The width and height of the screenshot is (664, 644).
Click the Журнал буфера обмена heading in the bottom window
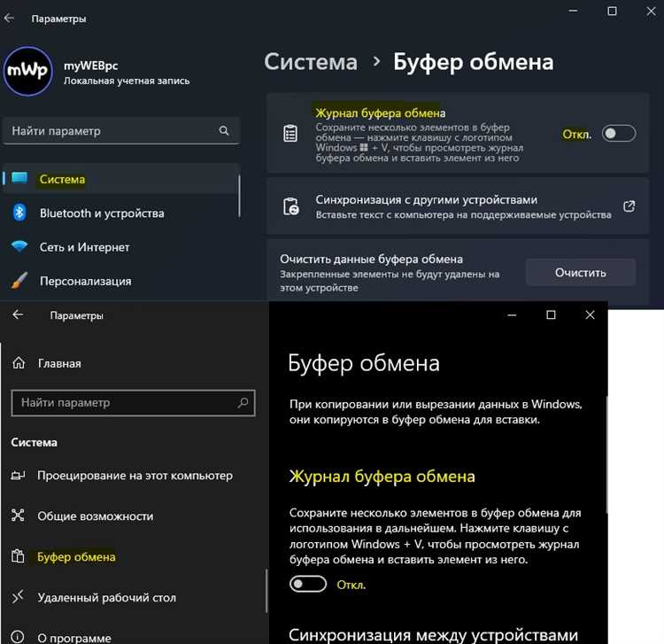point(382,477)
